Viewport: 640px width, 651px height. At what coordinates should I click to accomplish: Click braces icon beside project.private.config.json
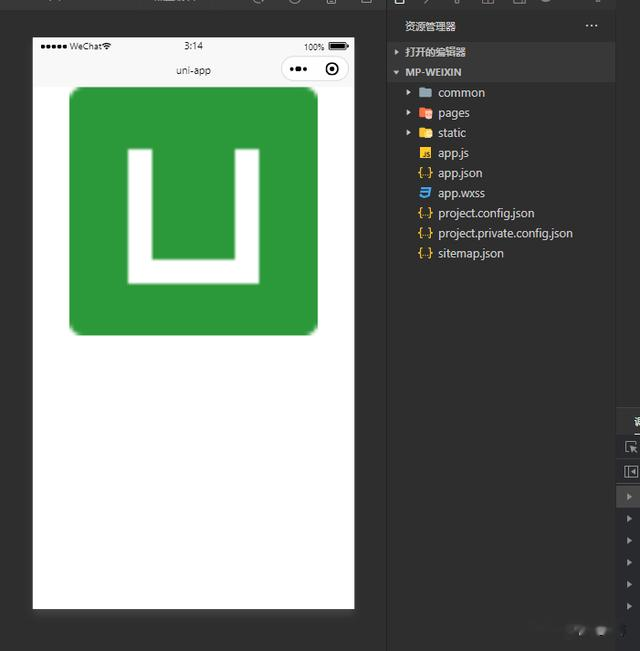pyautogui.click(x=425, y=233)
